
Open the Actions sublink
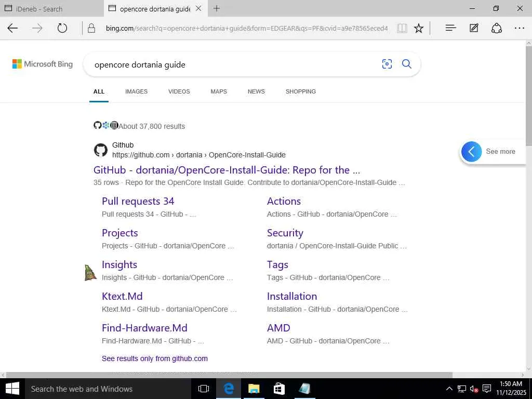[284, 201]
